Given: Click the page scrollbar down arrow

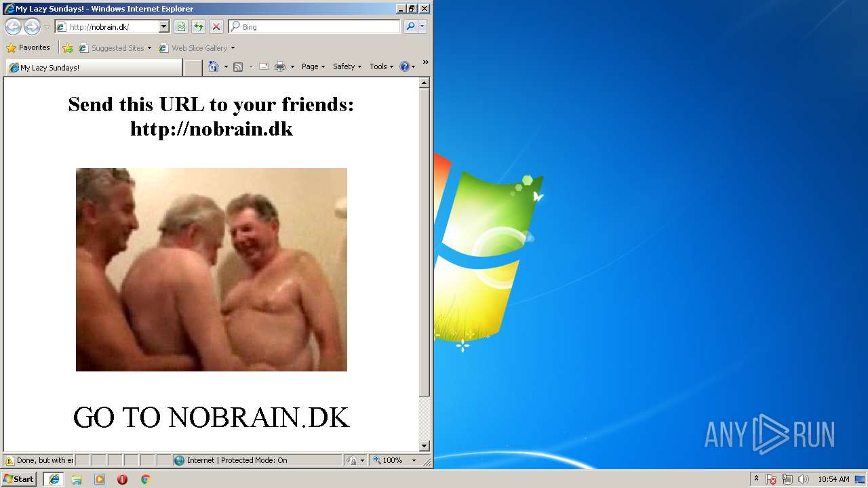Looking at the screenshot, I should [x=425, y=445].
